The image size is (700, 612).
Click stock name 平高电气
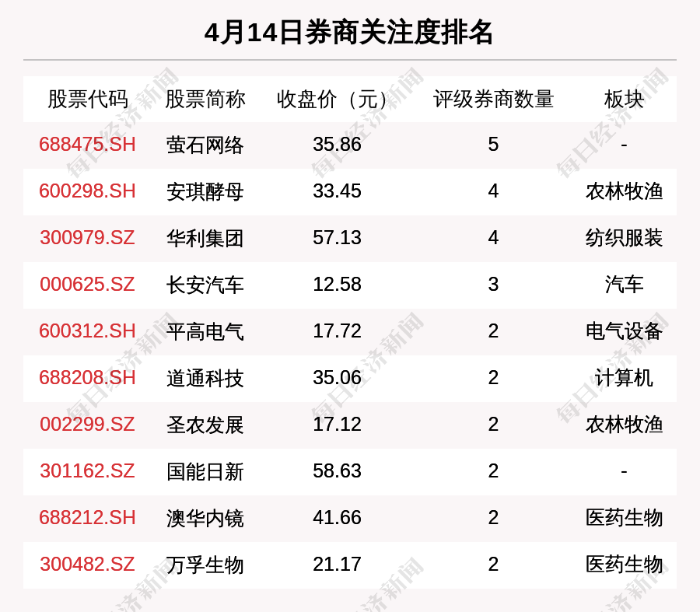(x=205, y=332)
